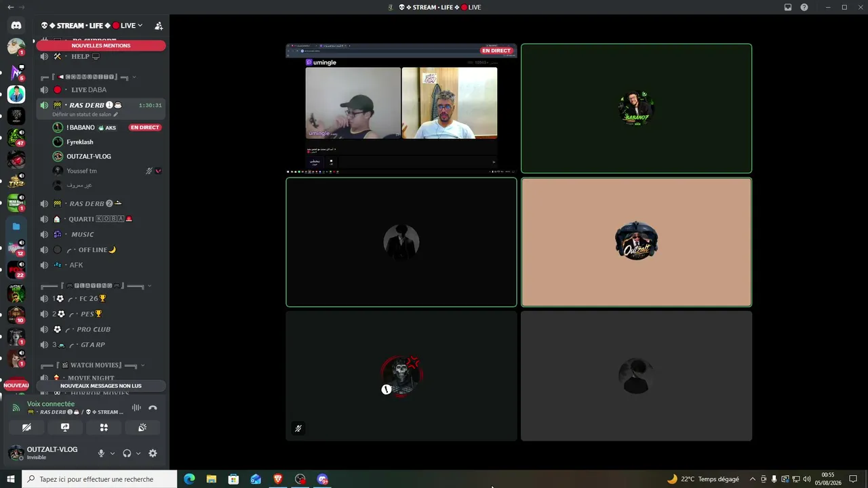Open the TR2 server in sidebar
The image size is (868, 488).
[16, 181]
